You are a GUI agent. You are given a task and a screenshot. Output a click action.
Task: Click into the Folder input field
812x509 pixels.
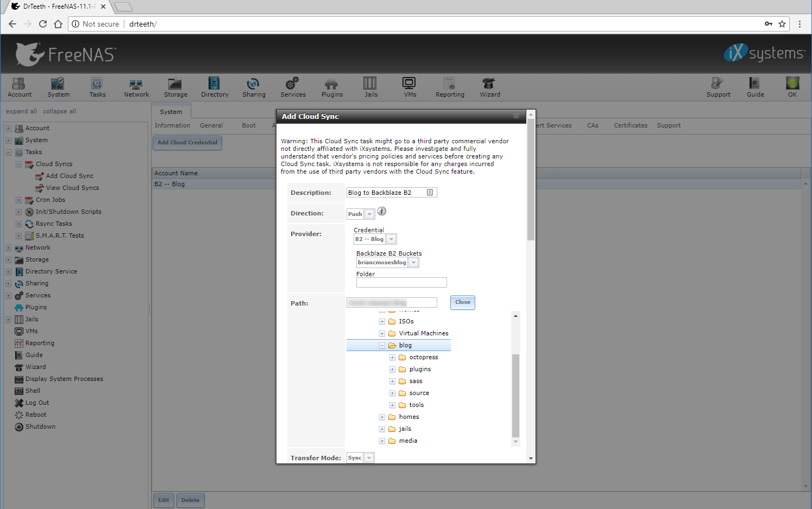(401, 283)
